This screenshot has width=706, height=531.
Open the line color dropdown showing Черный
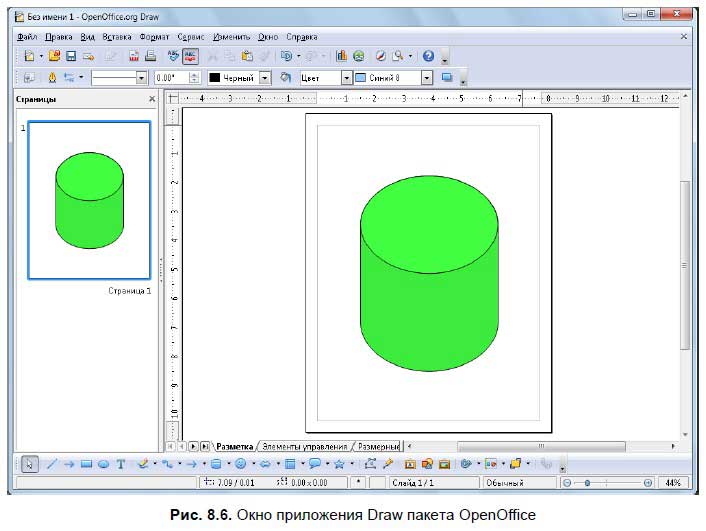click(x=265, y=78)
